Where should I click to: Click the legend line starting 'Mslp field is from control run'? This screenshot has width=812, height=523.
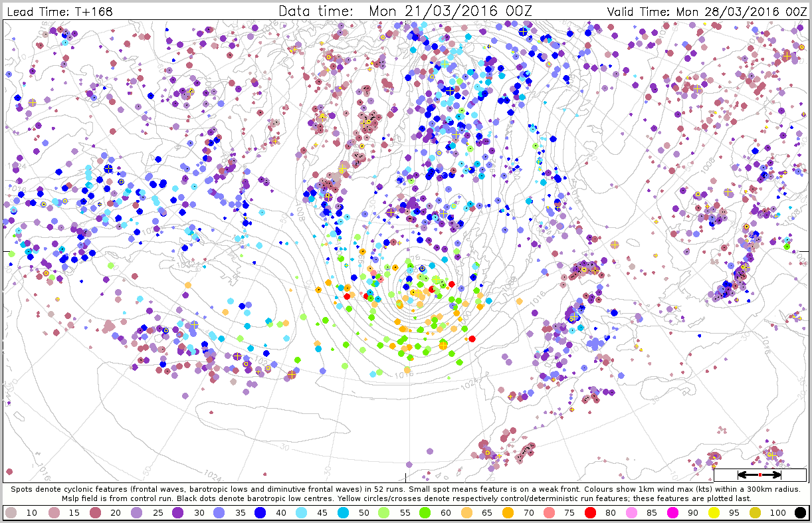(406, 498)
